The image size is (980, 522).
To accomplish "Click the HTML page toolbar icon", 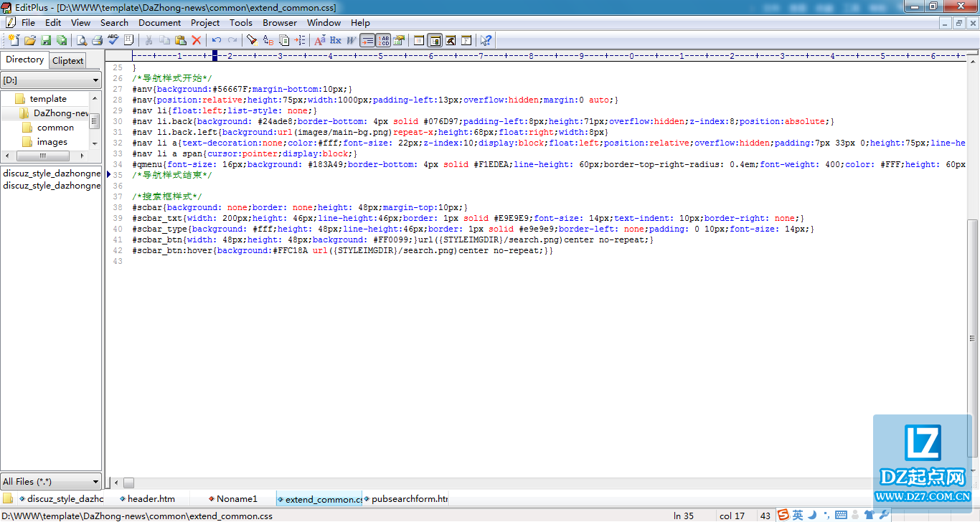I will (128, 40).
